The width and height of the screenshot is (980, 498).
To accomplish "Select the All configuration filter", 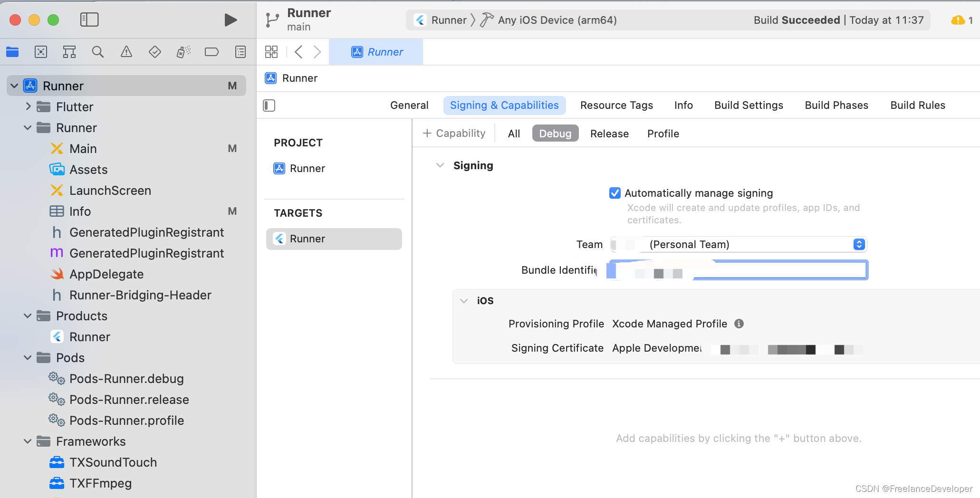I will [x=514, y=134].
